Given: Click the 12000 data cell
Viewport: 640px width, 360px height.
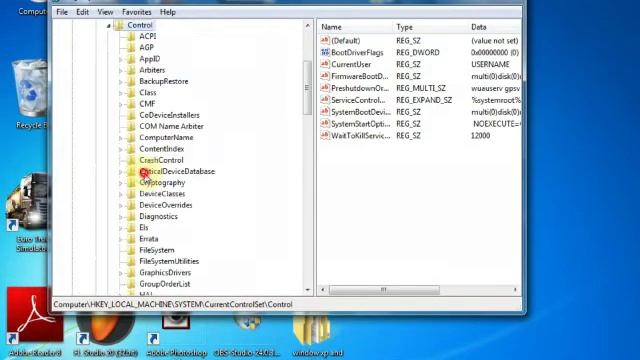Looking at the screenshot, I should point(480,136).
